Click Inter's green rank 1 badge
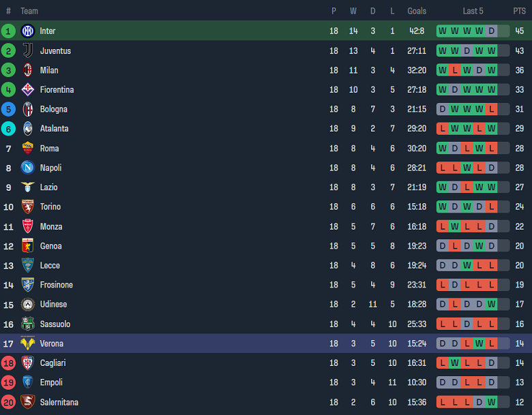The image size is (532, 415). point(8,31)
